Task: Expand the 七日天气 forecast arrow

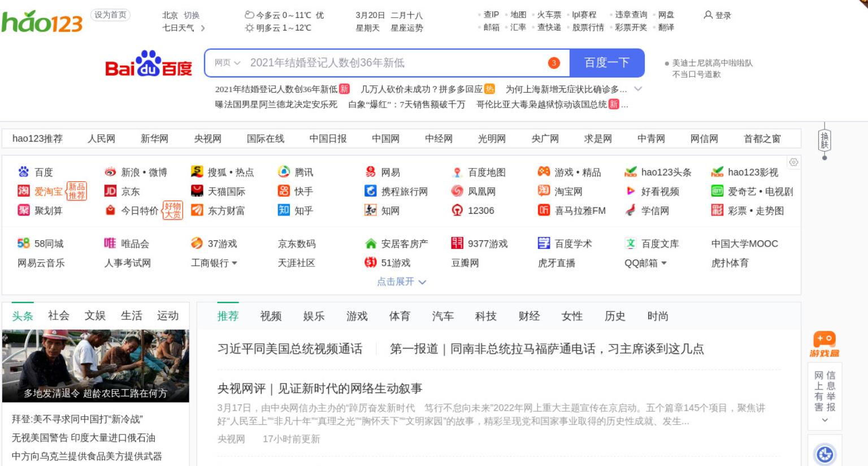Action: pos(203,28)
